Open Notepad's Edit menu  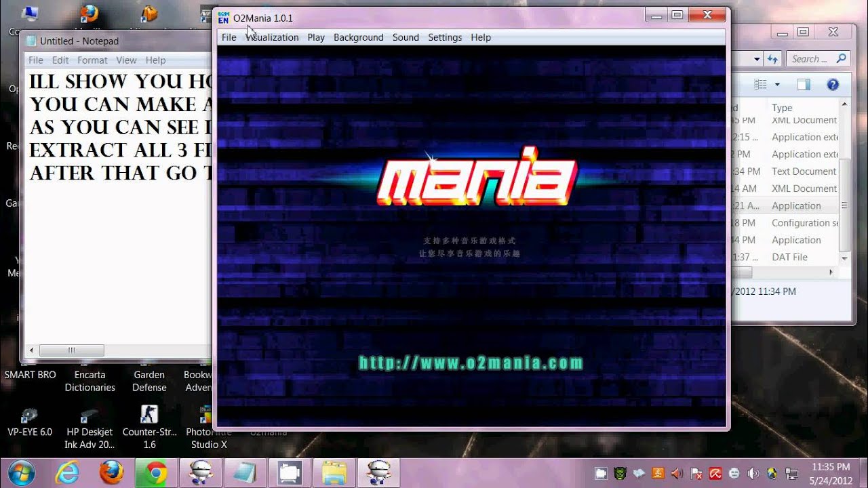60,60
